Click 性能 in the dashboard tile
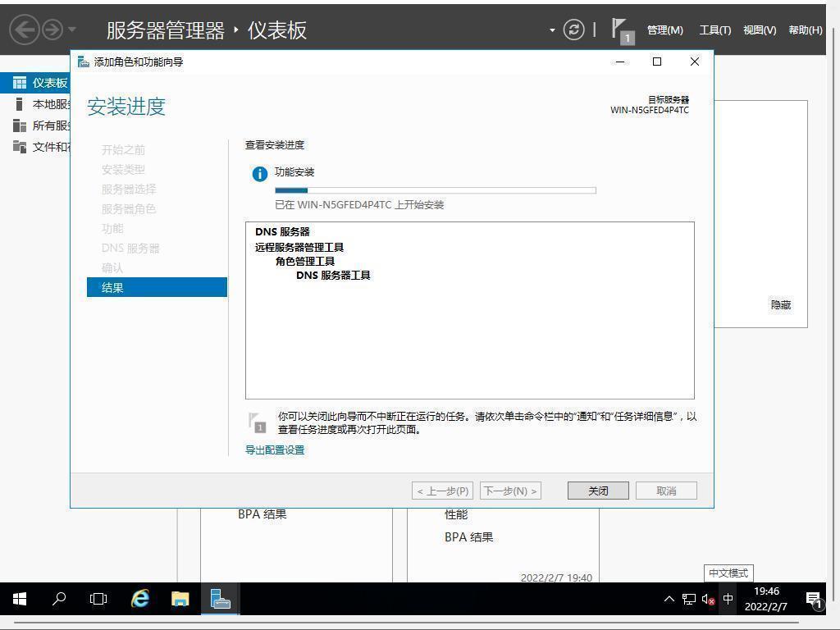The image size is (840, 630). [456, 514]
